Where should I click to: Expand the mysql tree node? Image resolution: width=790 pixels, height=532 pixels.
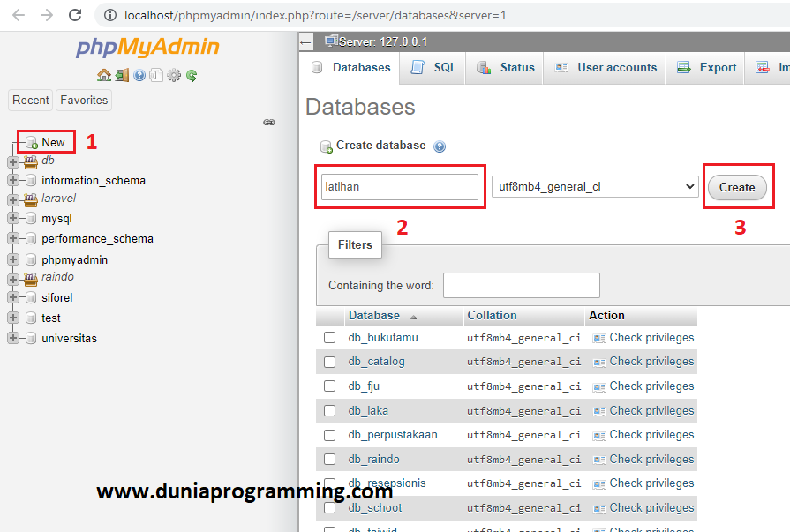click(x=13, y=218)
